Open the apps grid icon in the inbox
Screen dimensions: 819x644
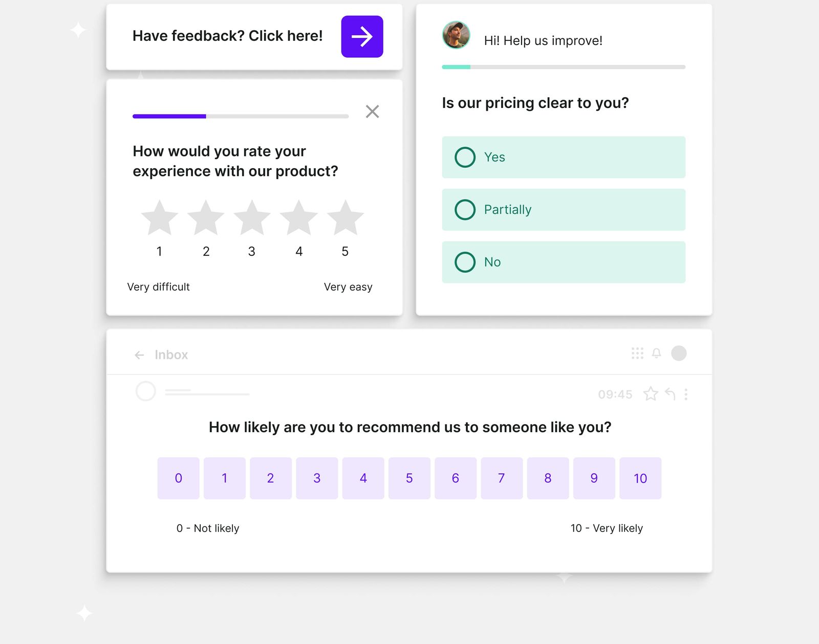(636, 353)
